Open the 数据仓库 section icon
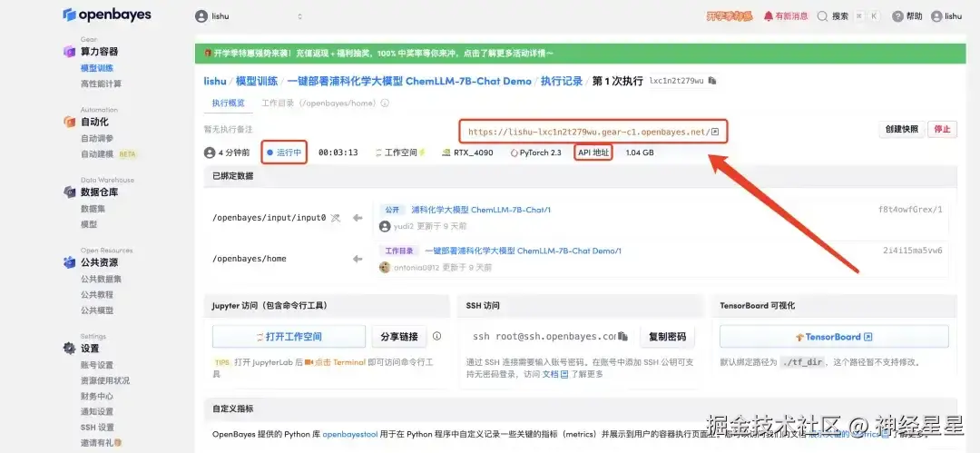 pos(69,192)
